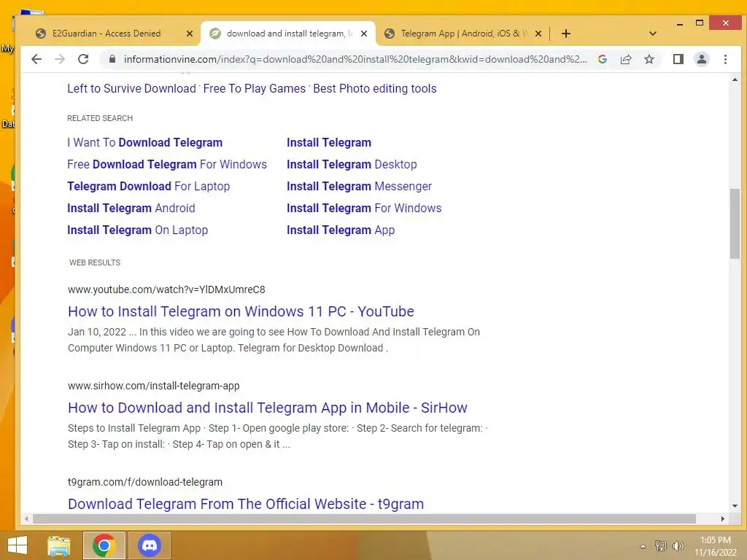The height and width of the screenshot is (560, 747).
Task: Open Chrome's three-dot menu
Action: click(725, 59)
